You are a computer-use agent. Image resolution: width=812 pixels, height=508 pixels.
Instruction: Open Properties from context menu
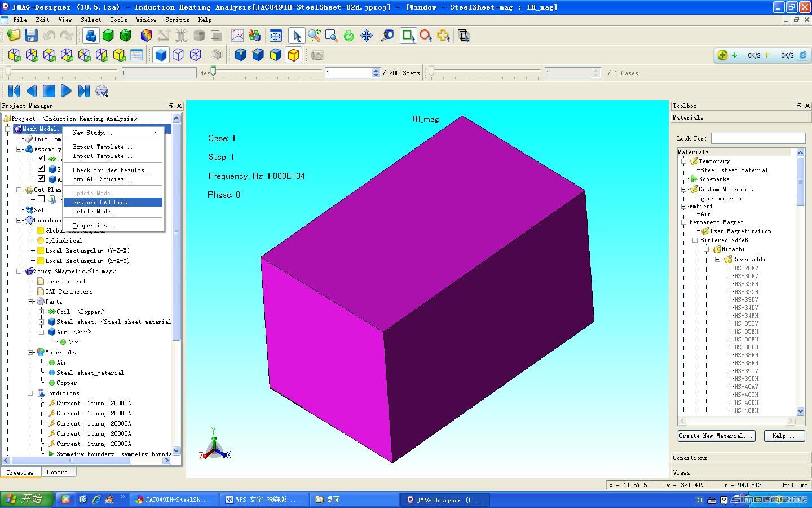coord(113,225)
